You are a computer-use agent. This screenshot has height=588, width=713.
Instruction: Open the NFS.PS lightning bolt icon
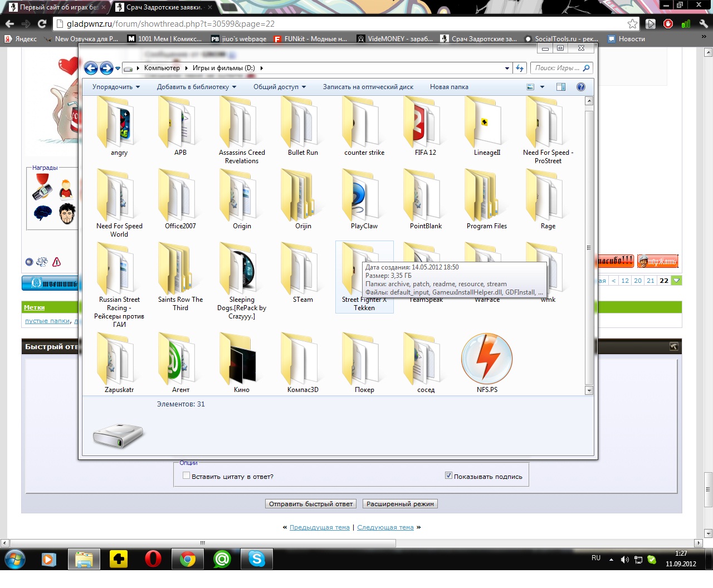pyautogui.click(x=487, y=359)
